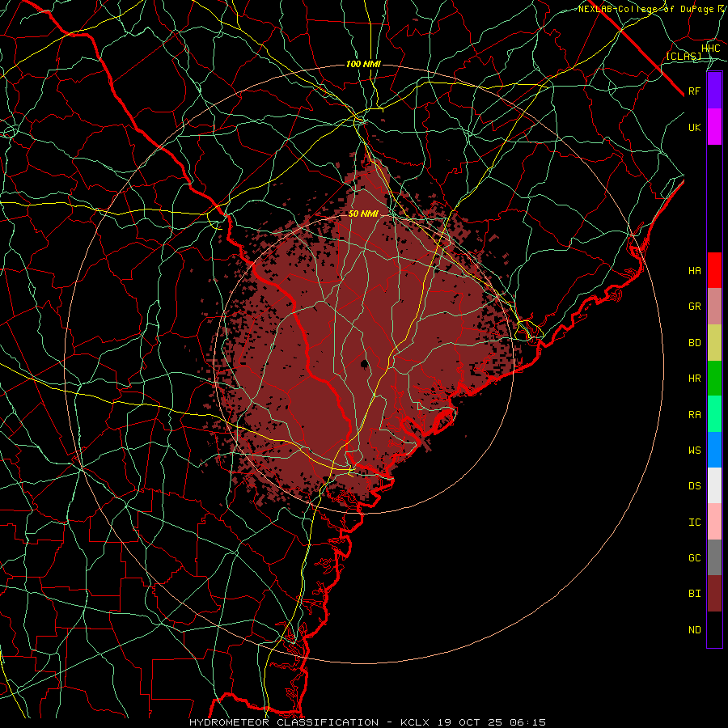
Task: Click the BI legend label
Action: (x=694, y=594)
